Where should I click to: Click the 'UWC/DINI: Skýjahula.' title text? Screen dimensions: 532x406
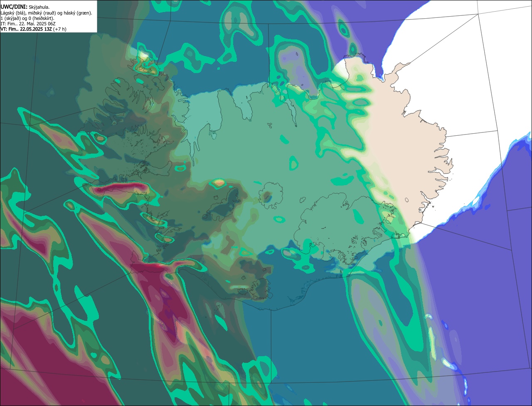(x=25, y=7)
